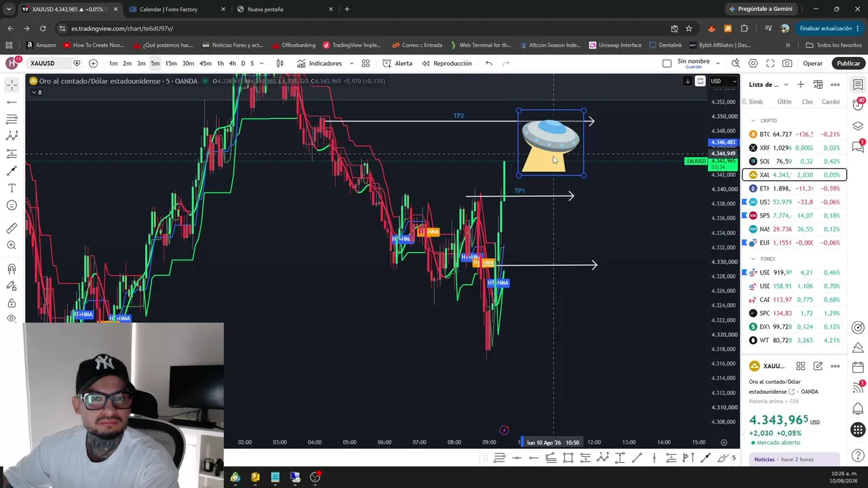Open the trend line tools
Image resolution: width=868 pixels, height=488 pixels.
(x=12, y=102)
